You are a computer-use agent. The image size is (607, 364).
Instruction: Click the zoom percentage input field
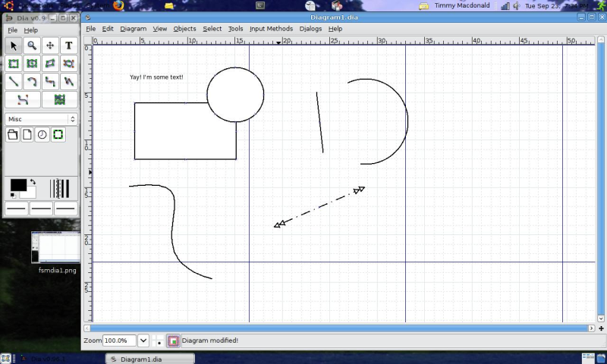pyautogui.click(x=119, y=341)
